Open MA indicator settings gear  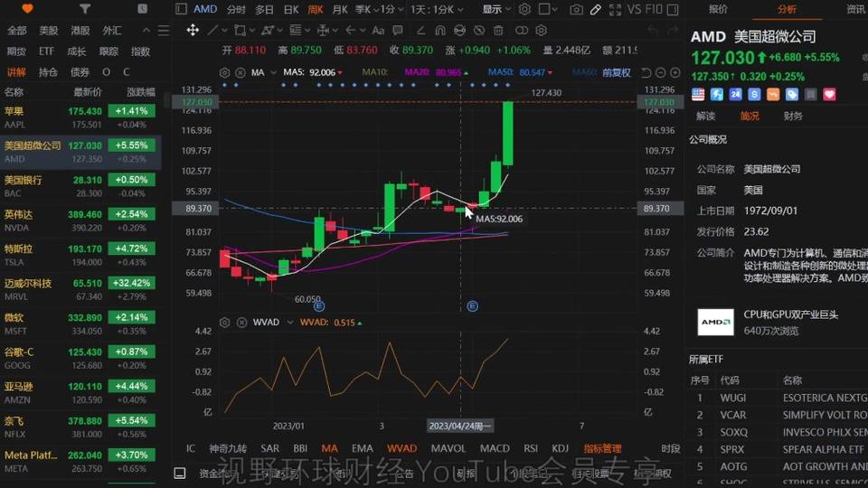(x=225, y=72)
